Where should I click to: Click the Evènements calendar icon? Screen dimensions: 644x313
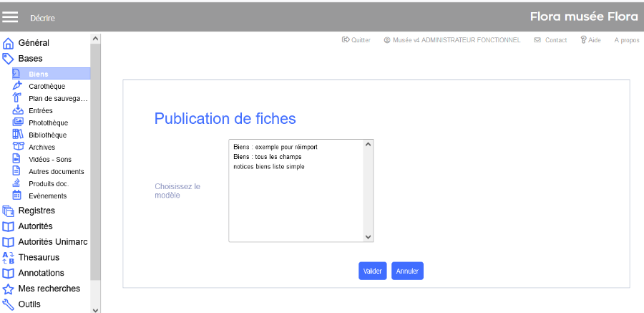pos(18,196)
